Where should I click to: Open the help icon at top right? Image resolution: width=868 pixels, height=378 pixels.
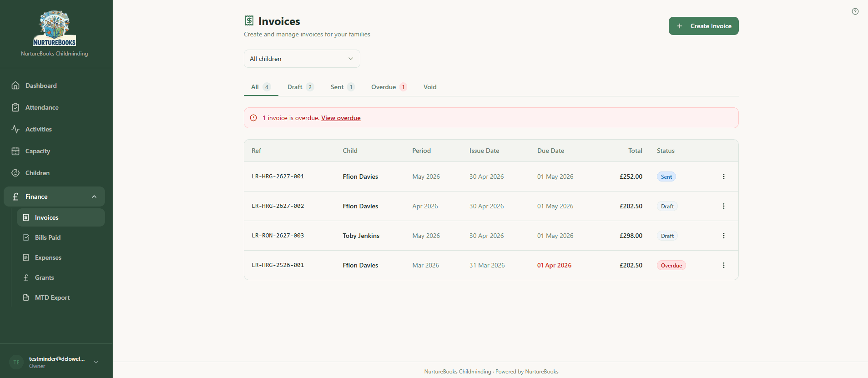855,11
